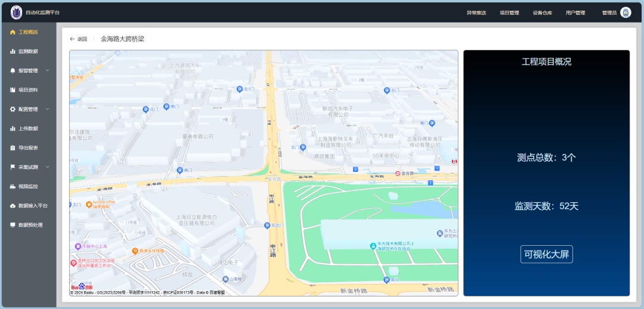Viewport: 644px width, 309px height.
Task: Click the 工程项目概况 heading
Action: coord(546,61)
